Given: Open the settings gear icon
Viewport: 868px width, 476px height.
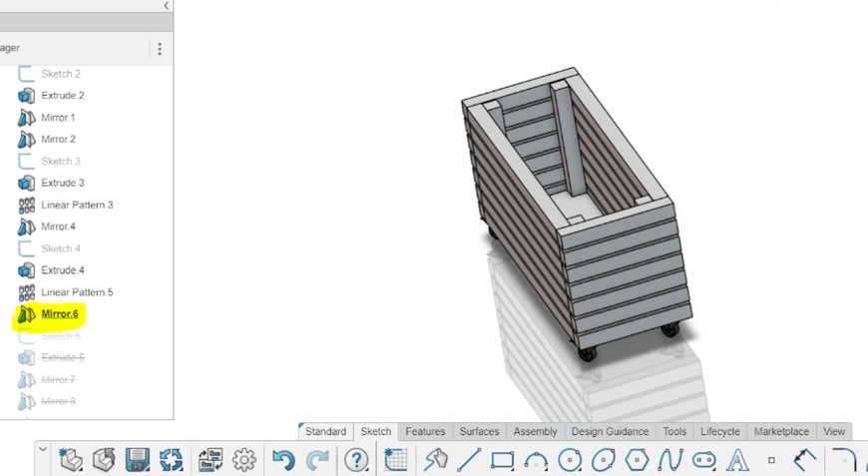Looking at the screenshot, I should 244,459.
